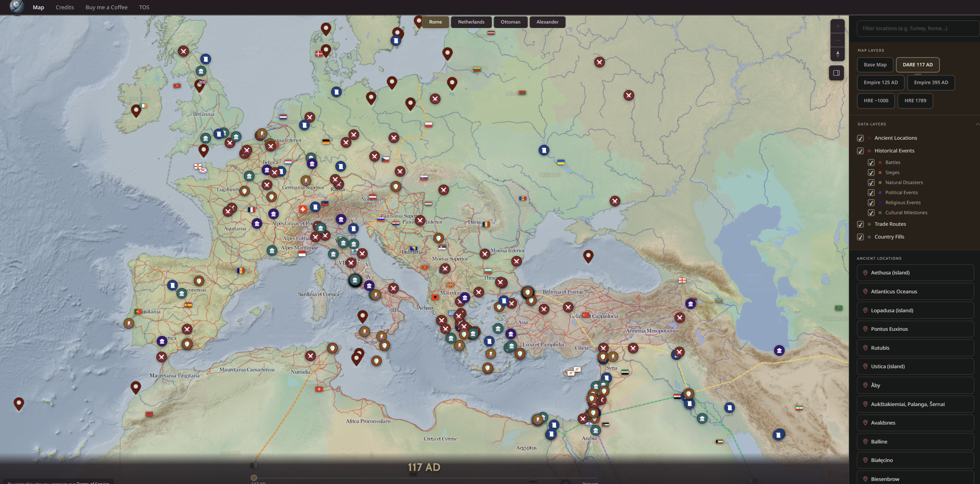The image size is (980, 484).
Task: Click the map tilt arrows control
Action: click(x=838, y=54)
